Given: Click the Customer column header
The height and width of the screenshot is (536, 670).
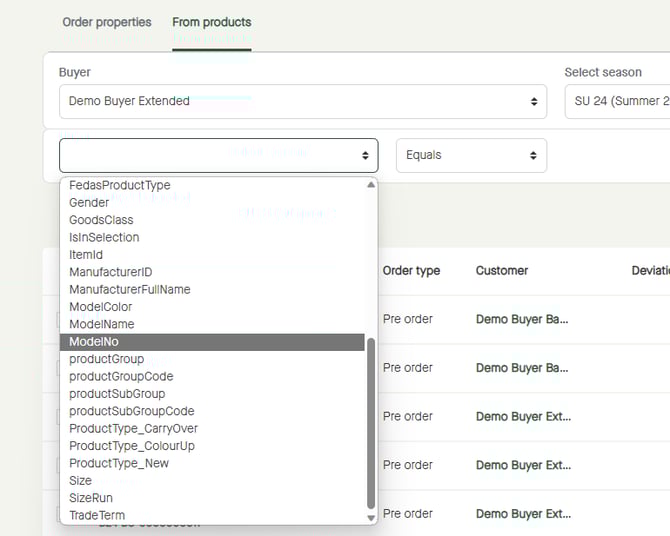Looking at the screenshot, I should [x=502, y=271].
